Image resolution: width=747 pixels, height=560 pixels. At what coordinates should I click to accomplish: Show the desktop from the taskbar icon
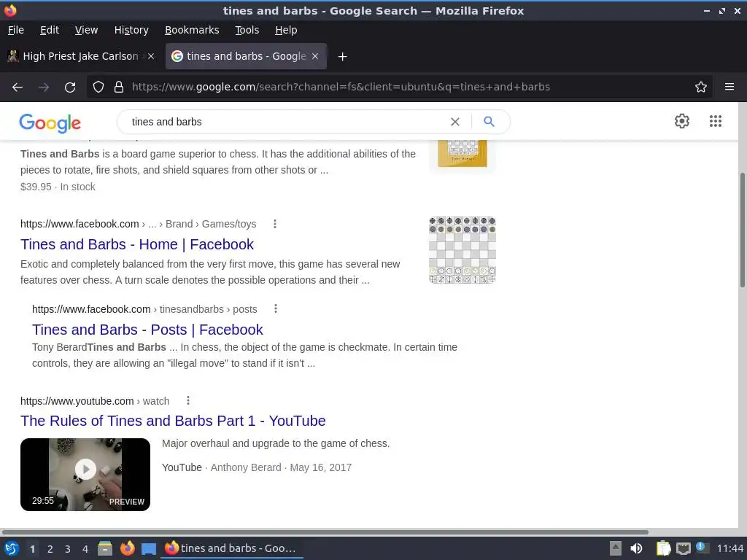click(149, 549)
